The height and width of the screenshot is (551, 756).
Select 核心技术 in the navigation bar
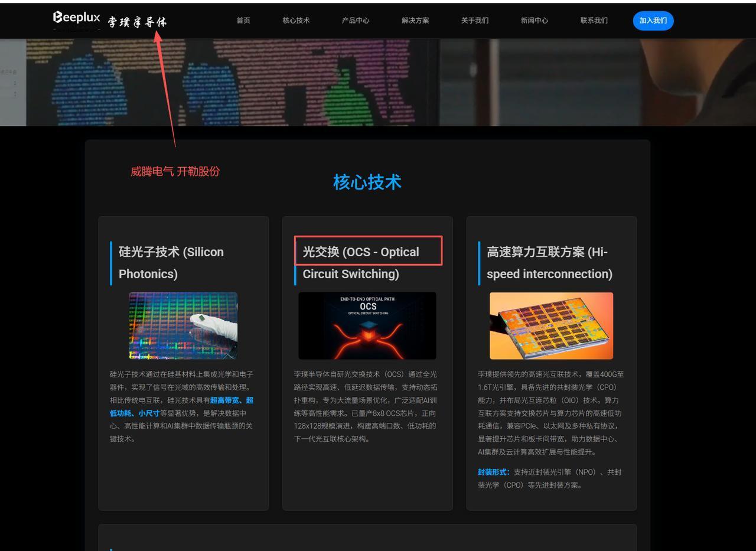(296, 20)
